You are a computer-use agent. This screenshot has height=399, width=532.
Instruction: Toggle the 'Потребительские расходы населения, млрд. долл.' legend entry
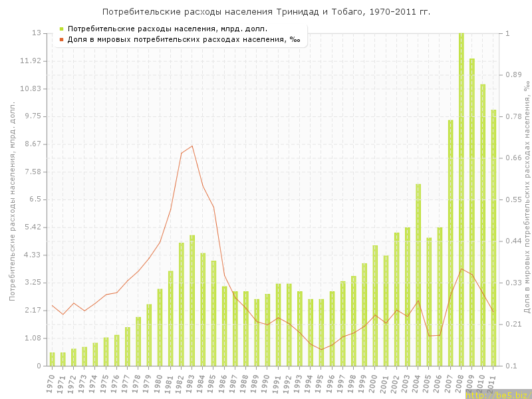pos(168,29)
